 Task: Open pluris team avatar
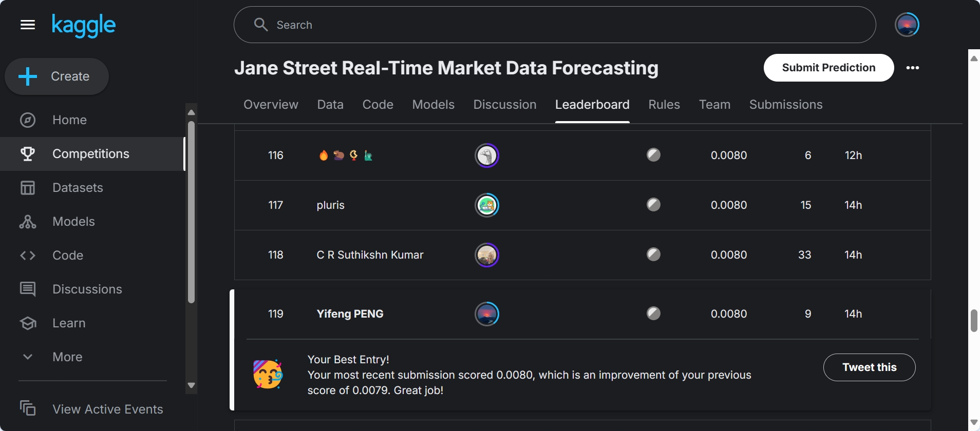point(487,205)
